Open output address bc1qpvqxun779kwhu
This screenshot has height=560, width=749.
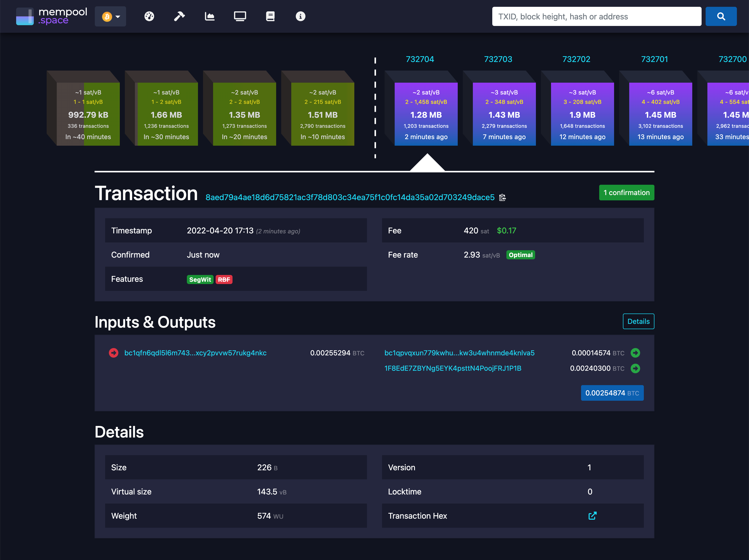pos(459,353)
